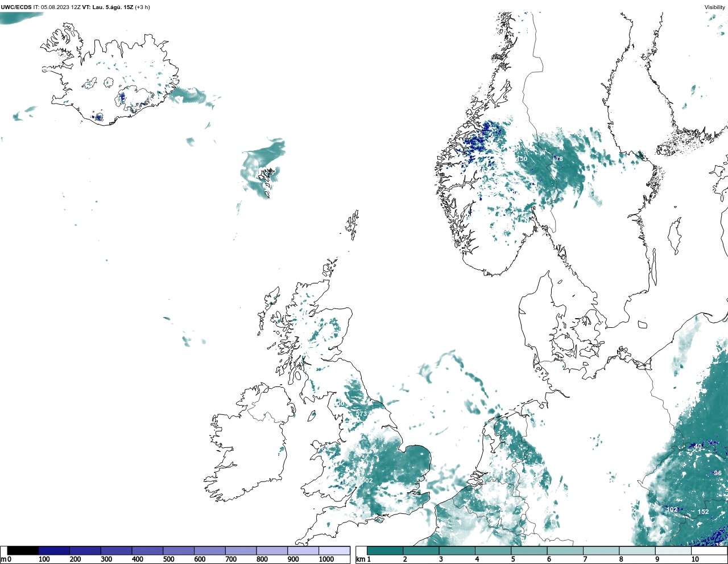Click the 600–700 m legend swatch
Viewport: 728px width, 564px height.
[209, 550]
